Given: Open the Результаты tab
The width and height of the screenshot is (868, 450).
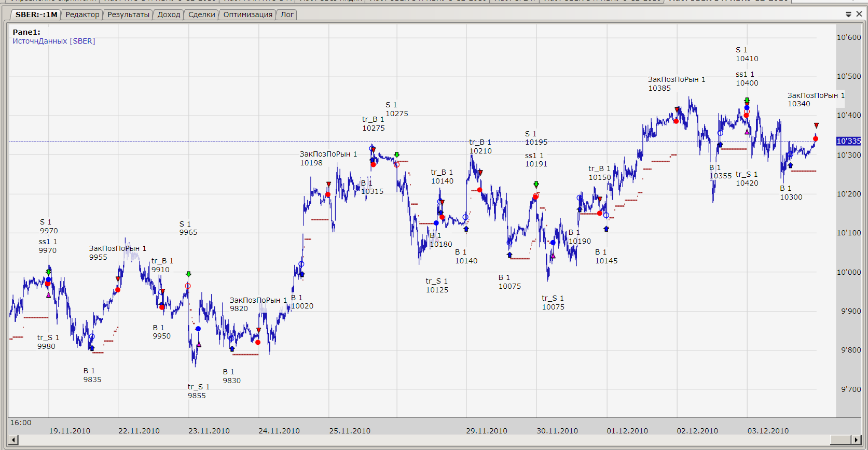Looking at the screenshot, I should coord(128,15).
